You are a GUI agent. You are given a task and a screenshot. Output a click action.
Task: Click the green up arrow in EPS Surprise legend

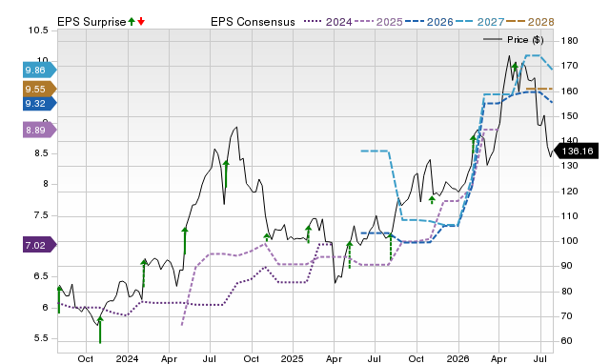tap(132, 22)
